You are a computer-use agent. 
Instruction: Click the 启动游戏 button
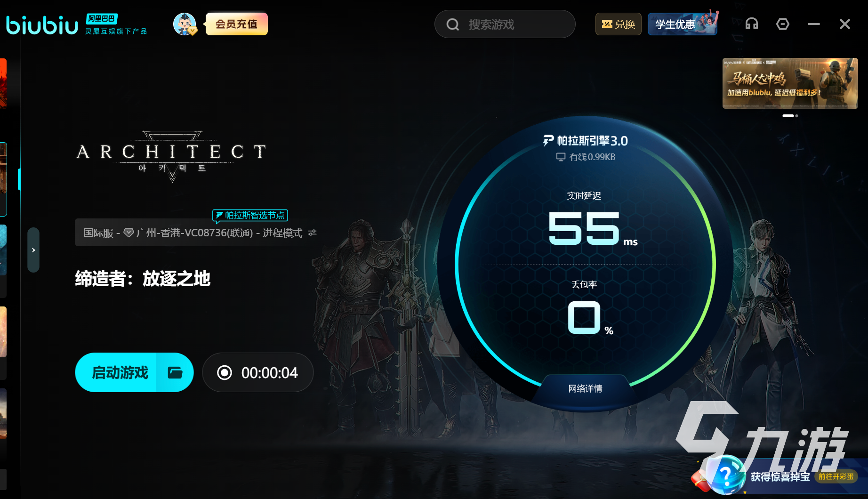pos(120,372)
